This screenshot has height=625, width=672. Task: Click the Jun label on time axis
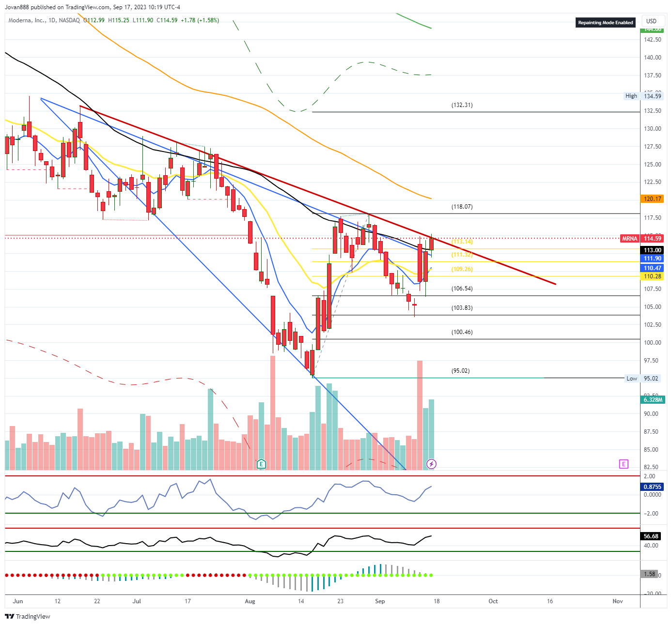pos(18,601)
